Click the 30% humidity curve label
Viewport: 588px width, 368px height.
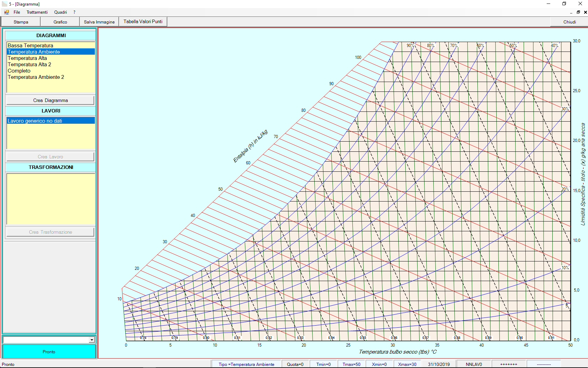pos(565,109)
